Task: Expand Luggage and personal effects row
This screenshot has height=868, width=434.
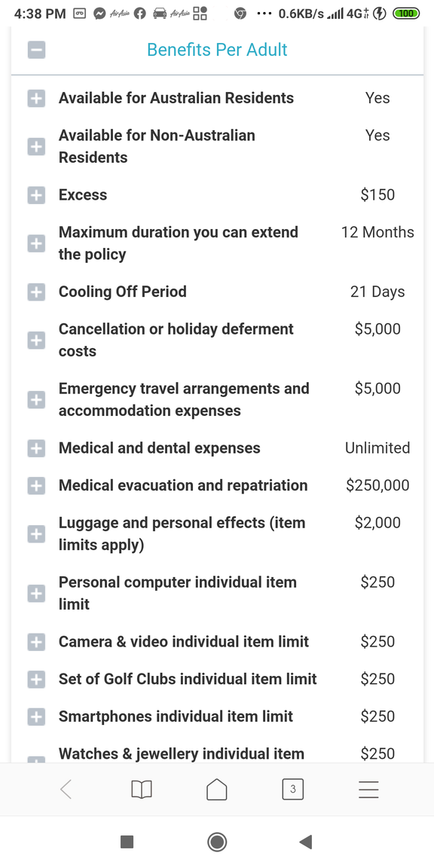Action: pyautogui.click(x=36, y=534)
